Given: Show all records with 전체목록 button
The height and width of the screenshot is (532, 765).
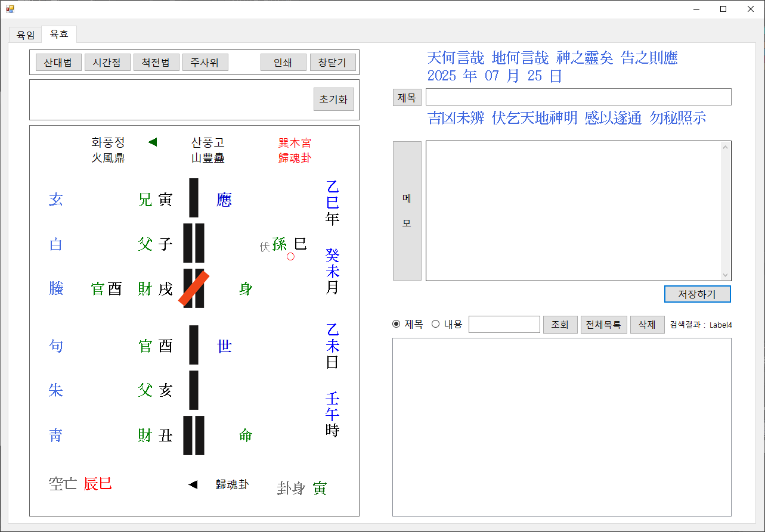Looking at the screenshot, I should 604,325.
